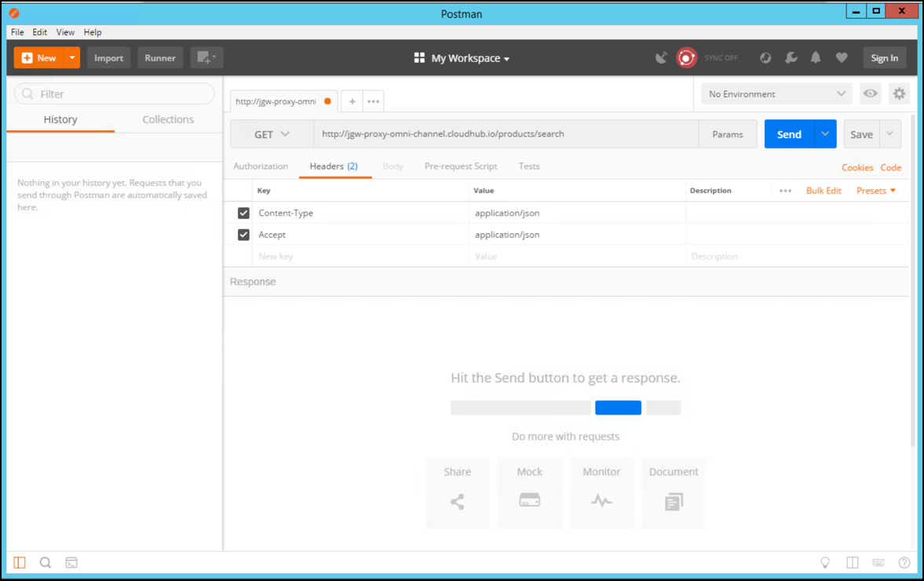Image resolution: width=924 pixels, height=581 pixels.
Task: Click the Monitor icon card
Action: pos(601,492)
